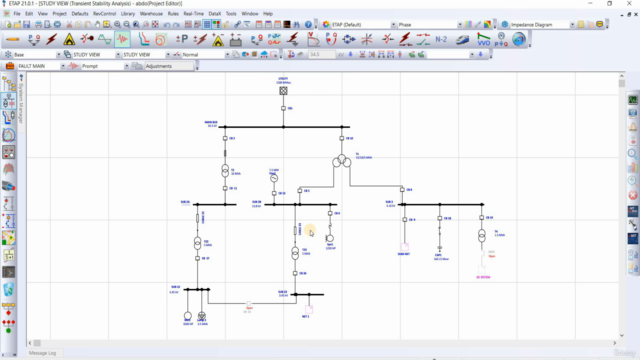Open the FAULT MAIN study case dropdown

click(63, 66)
